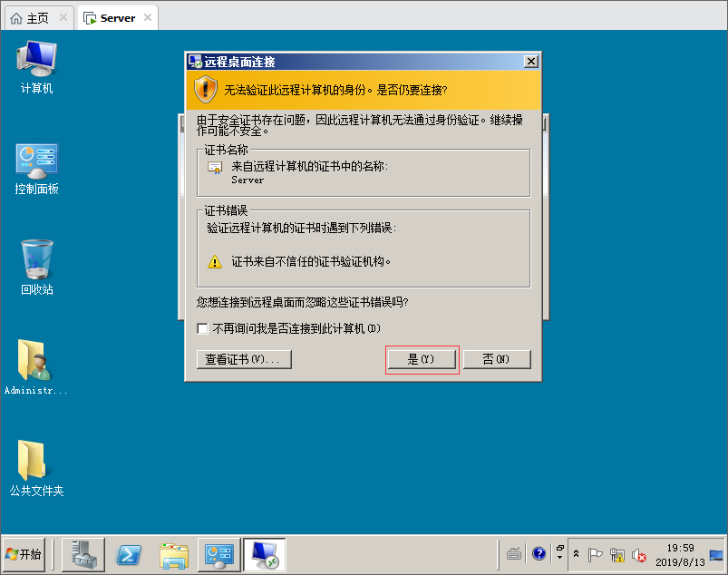This screenshot has width=728, height=575.
Task: Launch PowerShell from the taskbar
Action: (129, 554)
